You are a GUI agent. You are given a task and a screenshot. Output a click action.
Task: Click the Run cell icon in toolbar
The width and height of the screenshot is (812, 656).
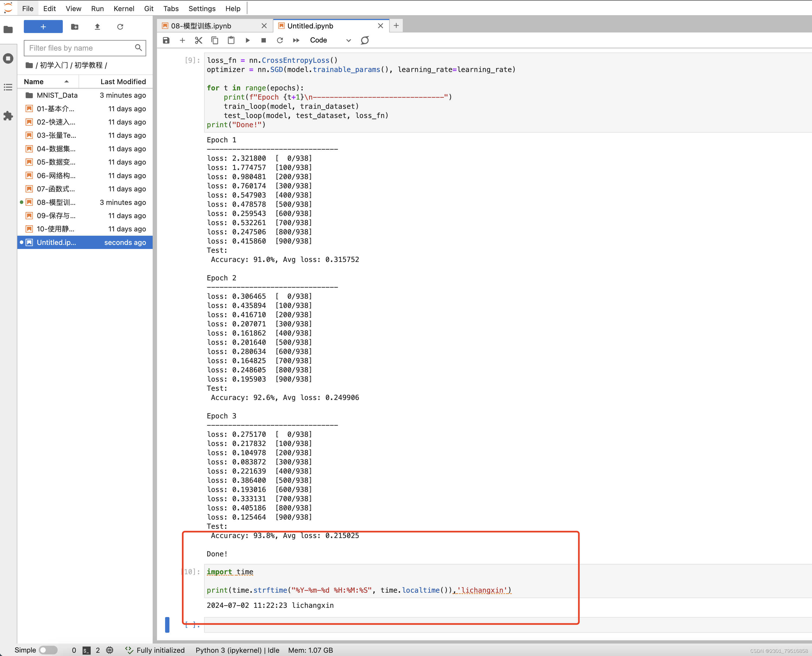pos(247,40)
